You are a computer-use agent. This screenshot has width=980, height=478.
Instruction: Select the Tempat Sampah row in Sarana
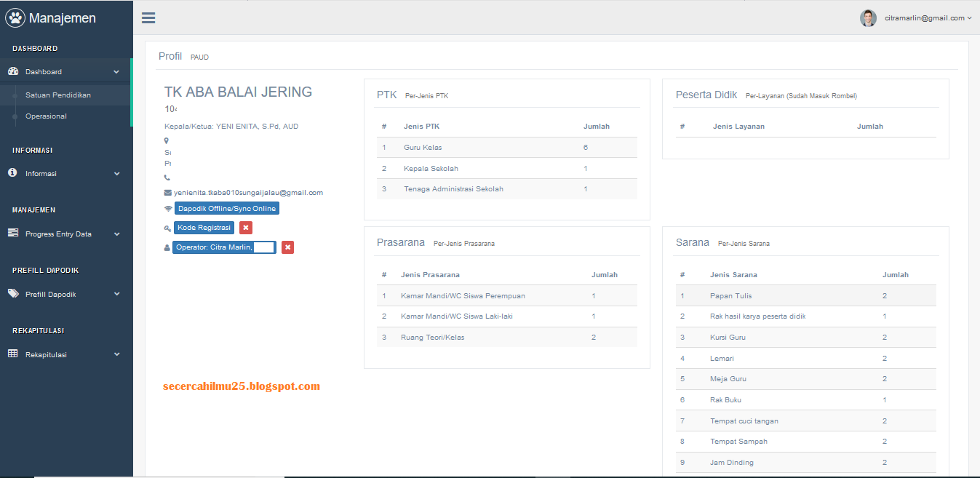pos(806,442)
